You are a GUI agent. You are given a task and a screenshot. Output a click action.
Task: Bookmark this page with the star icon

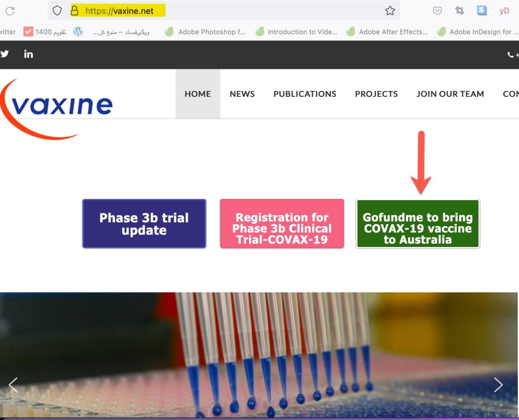(390, 11)
